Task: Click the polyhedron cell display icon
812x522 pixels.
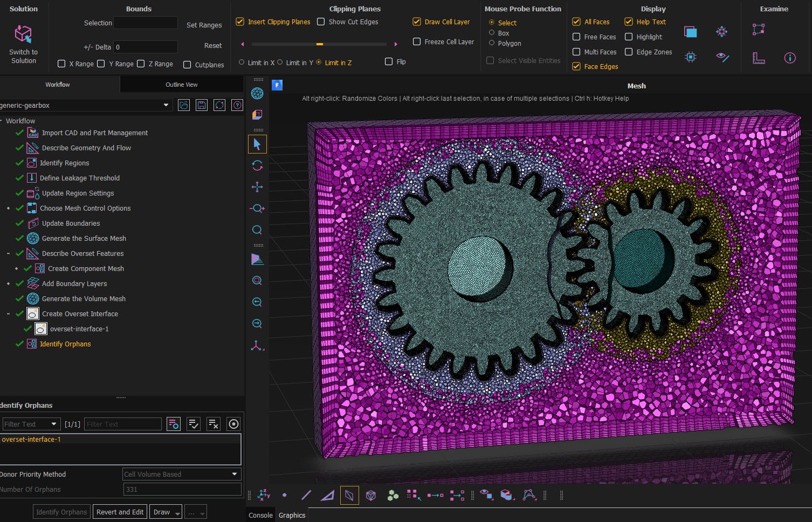Action: (371, 495)
